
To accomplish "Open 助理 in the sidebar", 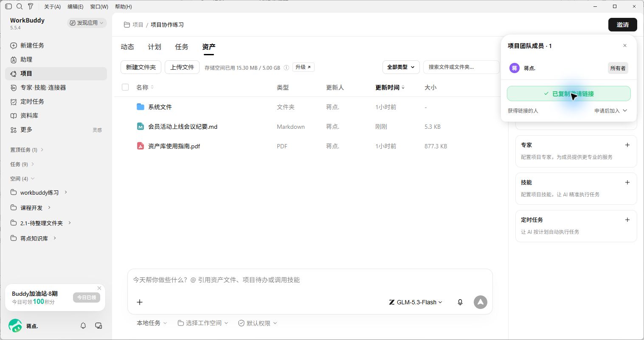I will (56, 59).
